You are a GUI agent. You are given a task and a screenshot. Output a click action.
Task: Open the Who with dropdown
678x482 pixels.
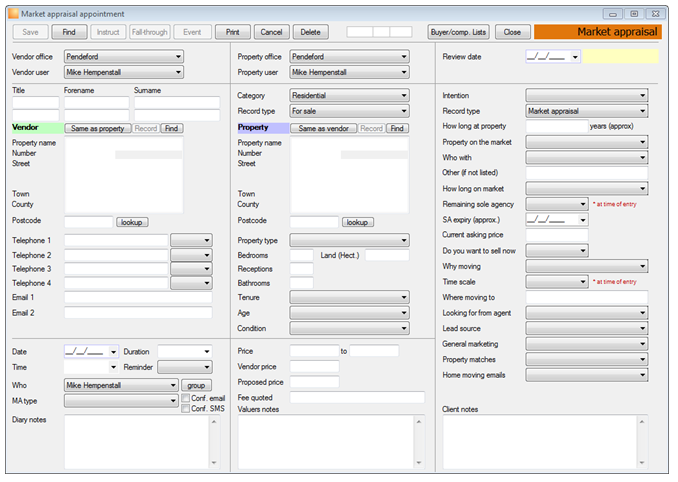pyautogui.click(x=587, y=158)
